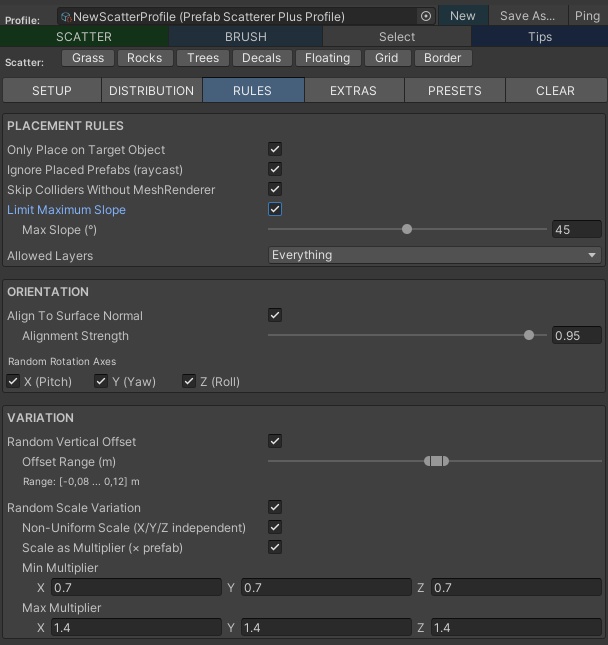Viewport: 608px width, 645px height.
Task: Click the Min Multiplier Y field
Action: [x=326, y=587]
